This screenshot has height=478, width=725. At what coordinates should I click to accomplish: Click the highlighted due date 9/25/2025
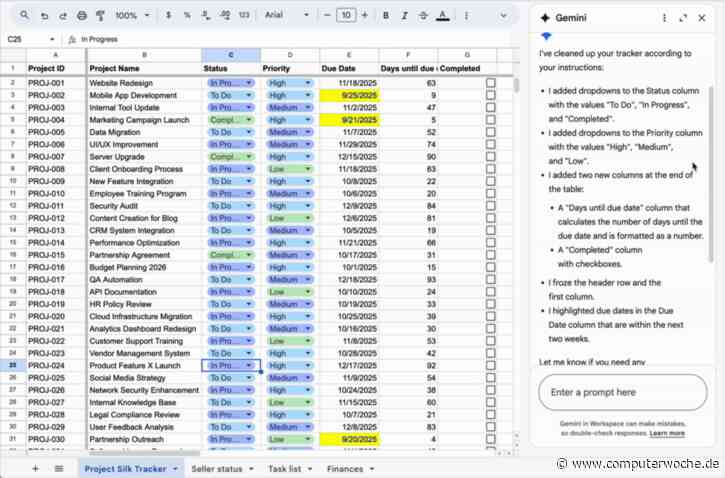tap(349, 96)
